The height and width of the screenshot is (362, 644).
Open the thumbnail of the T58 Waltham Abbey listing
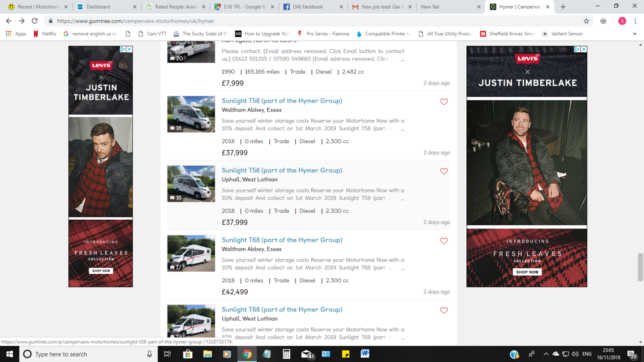point(191,114)
